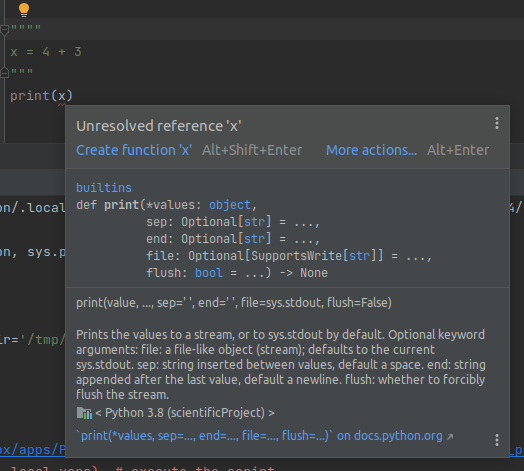Image resolution: width=524 pixels, height=471 pixels.
Task: Click the 'builtins' module link
Action: pyautogui.click(x=104, y=188)
